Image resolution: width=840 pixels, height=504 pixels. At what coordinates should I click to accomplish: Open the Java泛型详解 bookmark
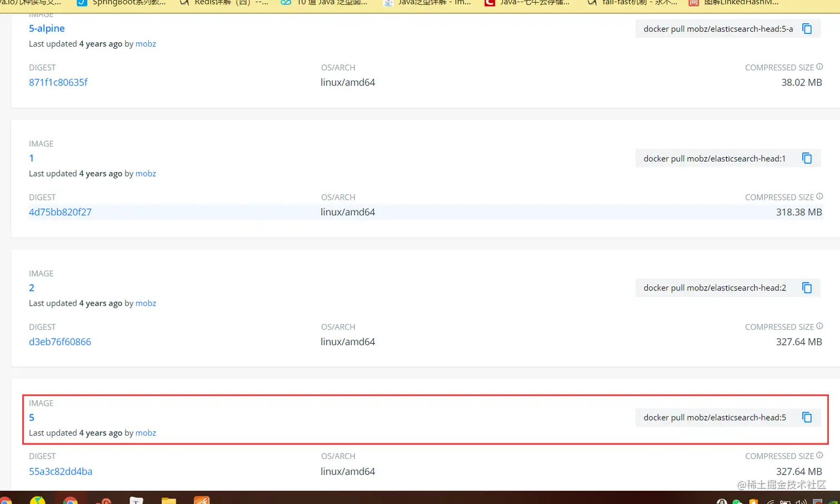(x=427, y=3)
